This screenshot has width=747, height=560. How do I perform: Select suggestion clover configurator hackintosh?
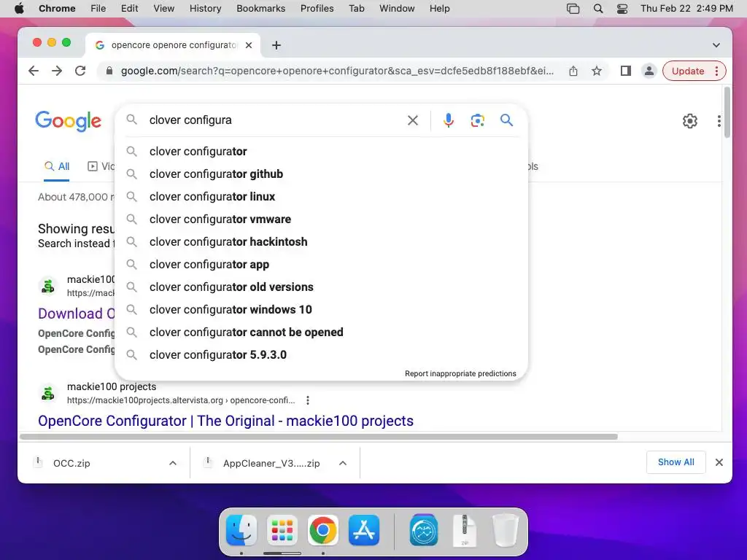tap(321, 242)
